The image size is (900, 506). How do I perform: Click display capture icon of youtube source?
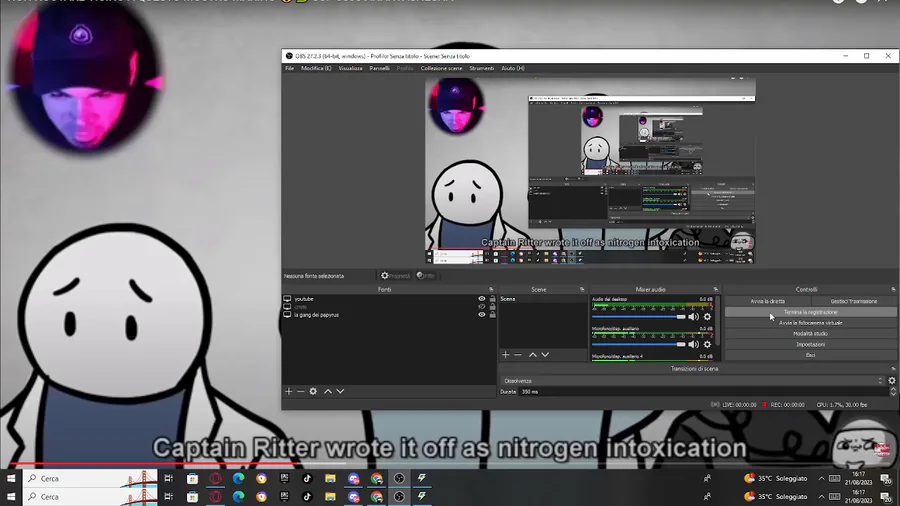pyautogui.click(x=287, y=299)
